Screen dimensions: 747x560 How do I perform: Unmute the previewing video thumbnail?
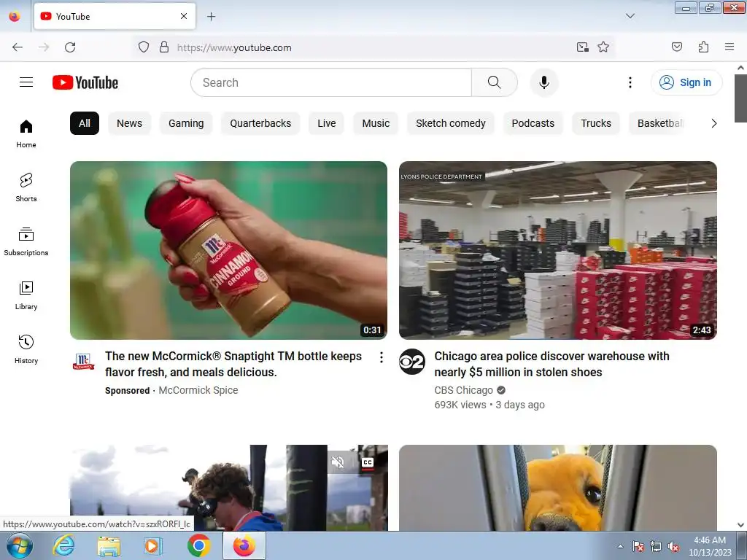pos(338,462)
